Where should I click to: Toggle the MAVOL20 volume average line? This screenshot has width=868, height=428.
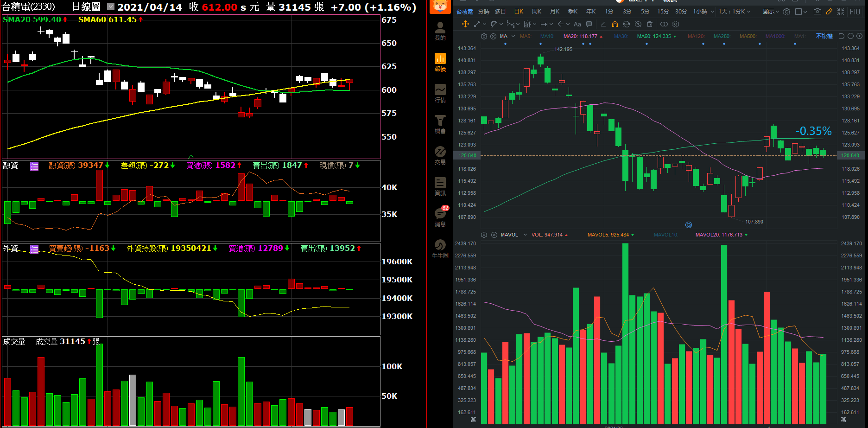click(x=722, y=235)
